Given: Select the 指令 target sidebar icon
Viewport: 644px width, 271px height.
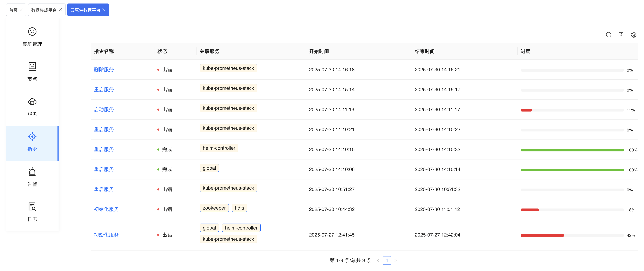Looking at the screenshot, I should point(32,137).
